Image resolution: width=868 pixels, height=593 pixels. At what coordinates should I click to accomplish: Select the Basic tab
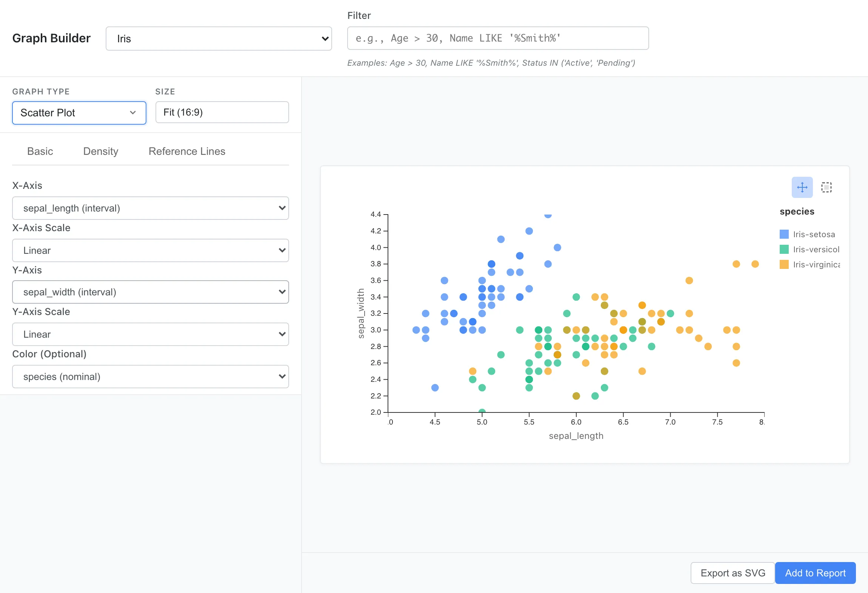[x=40, y=151]
